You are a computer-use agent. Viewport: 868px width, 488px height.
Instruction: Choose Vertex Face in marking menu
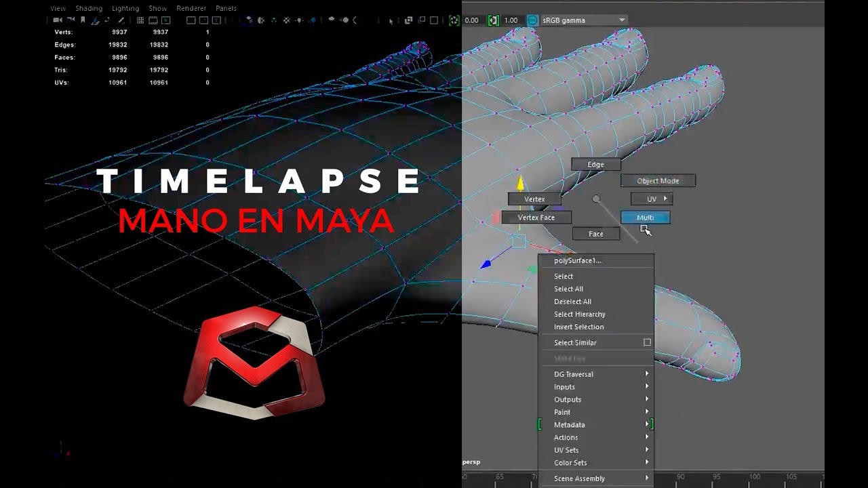tap(536, 218)
